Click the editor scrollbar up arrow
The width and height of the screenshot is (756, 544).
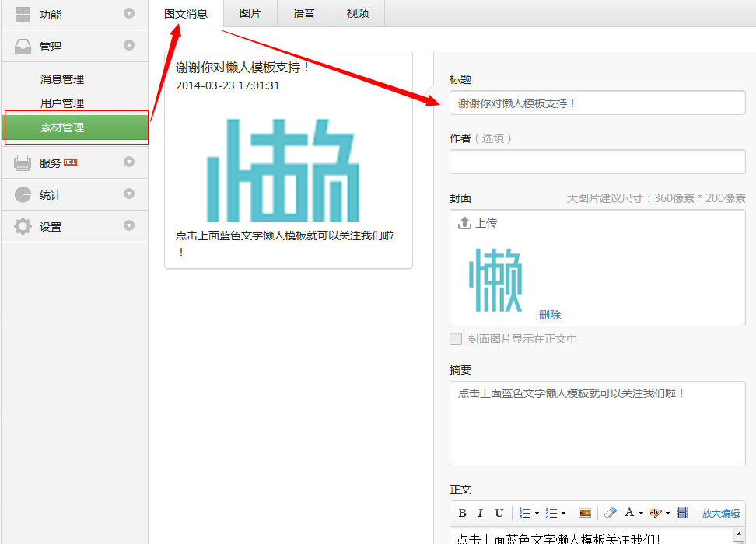(x=739, y=534)
